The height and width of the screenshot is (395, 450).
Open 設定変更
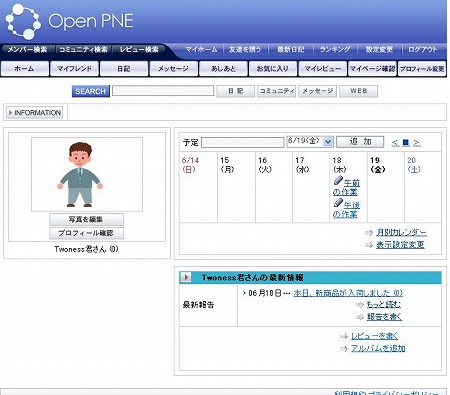tap(379, 49)
